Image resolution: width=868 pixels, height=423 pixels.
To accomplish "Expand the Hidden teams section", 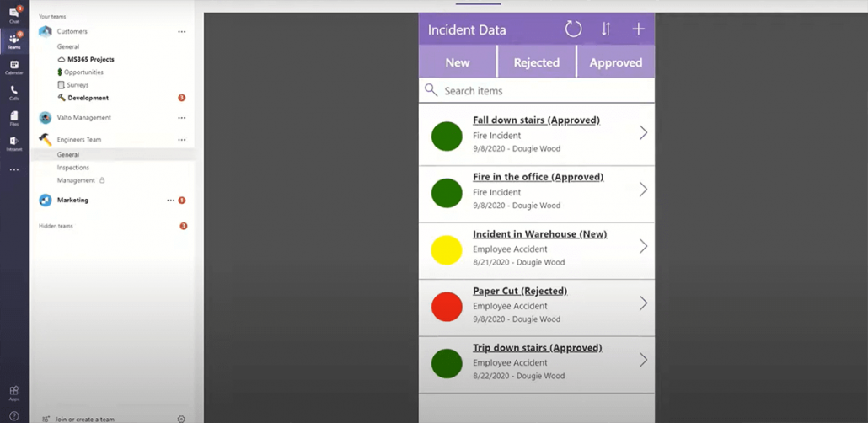I will pyautogui.click(x=56, y=226).
